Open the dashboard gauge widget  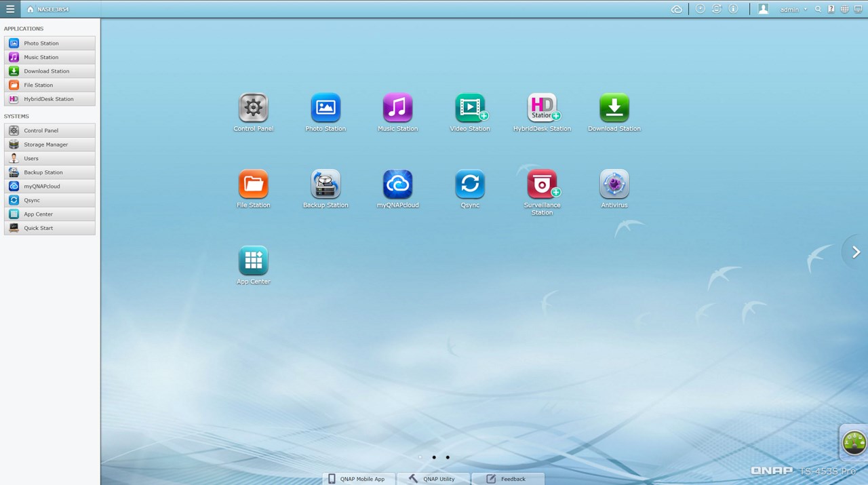(x=854, y=442)
